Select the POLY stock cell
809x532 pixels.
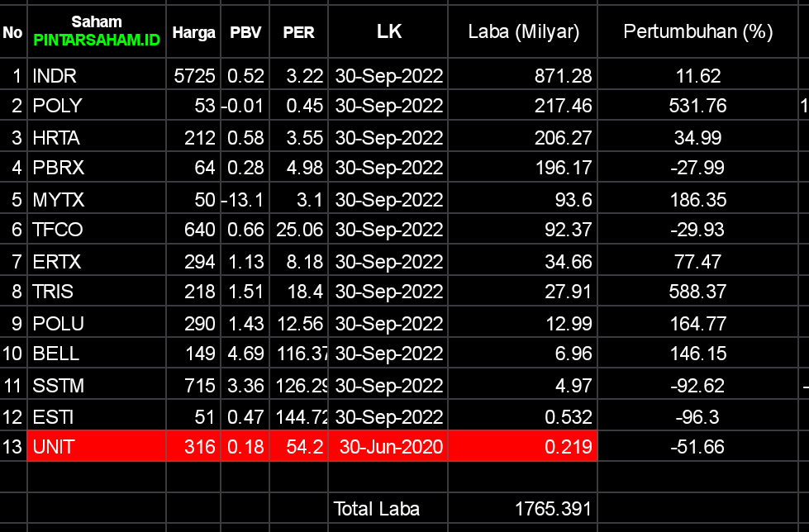(x=97, y=106)
